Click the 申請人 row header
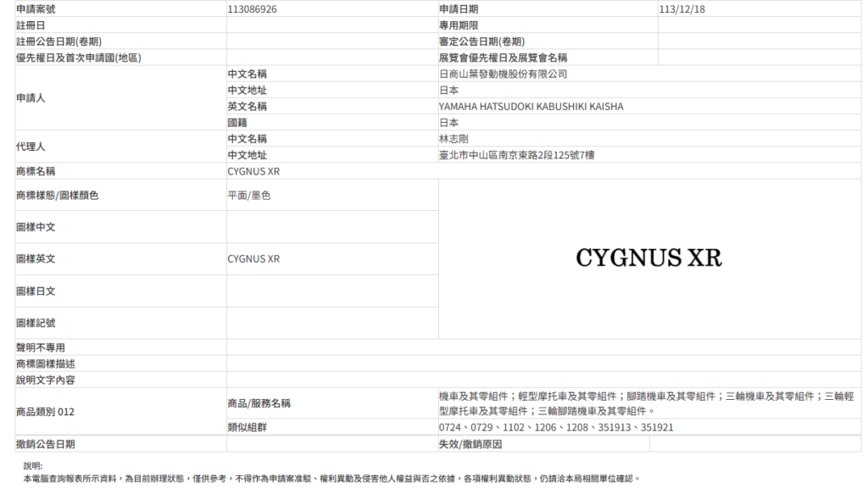Viewport: 868px width, 488px height. (31, 98)
